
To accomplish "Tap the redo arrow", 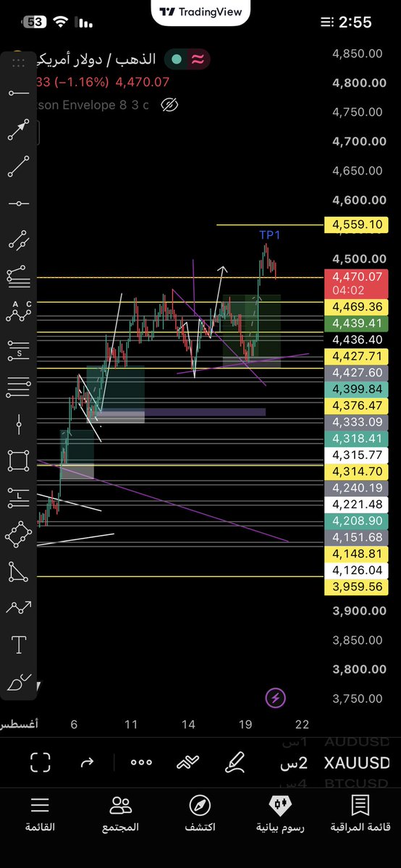I will point(87,762).
